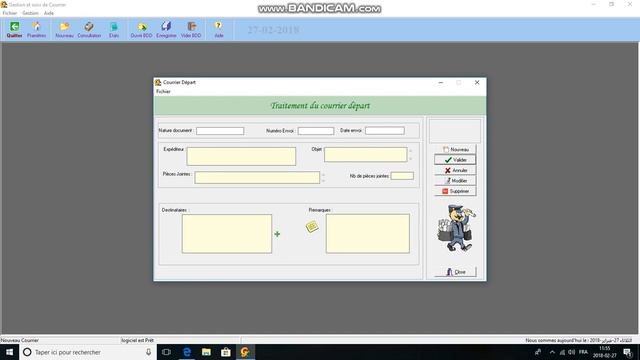This screenshot has width=640, height=360.
Task: Open the Gestion menu
Action: coord(30,13)
